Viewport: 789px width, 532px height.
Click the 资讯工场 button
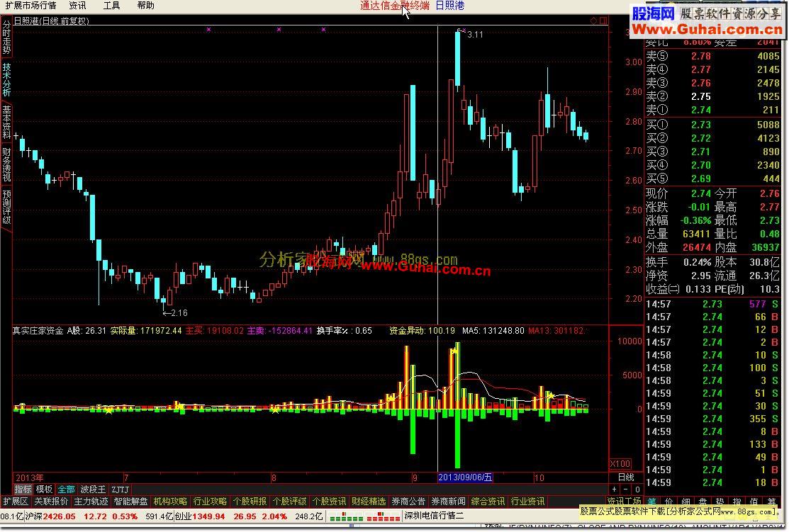pos(624,502)
